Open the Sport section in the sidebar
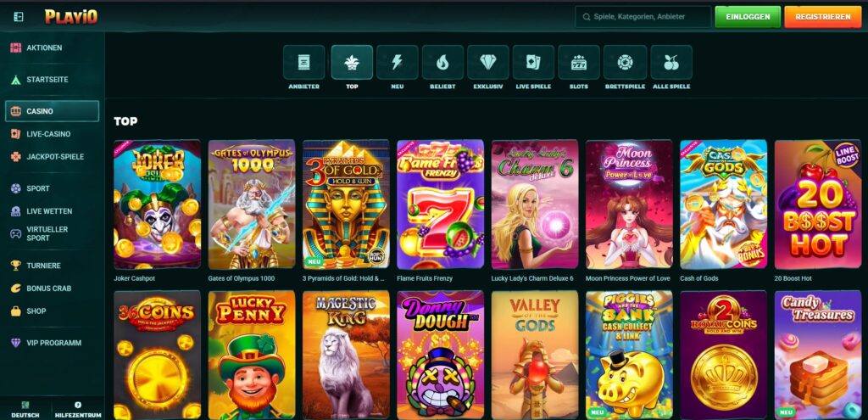 tap(52, 188)
